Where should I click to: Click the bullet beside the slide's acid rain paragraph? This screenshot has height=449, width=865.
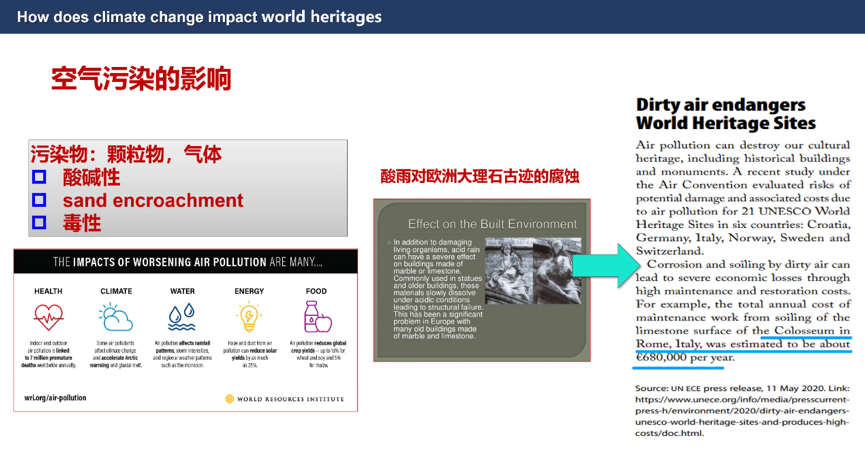pos(388,243)
